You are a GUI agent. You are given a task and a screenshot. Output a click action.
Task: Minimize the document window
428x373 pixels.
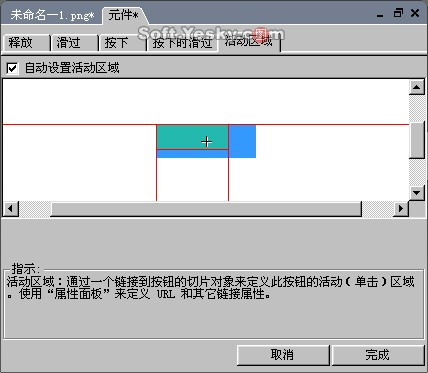pyautogui.click(x=380, y=15)
